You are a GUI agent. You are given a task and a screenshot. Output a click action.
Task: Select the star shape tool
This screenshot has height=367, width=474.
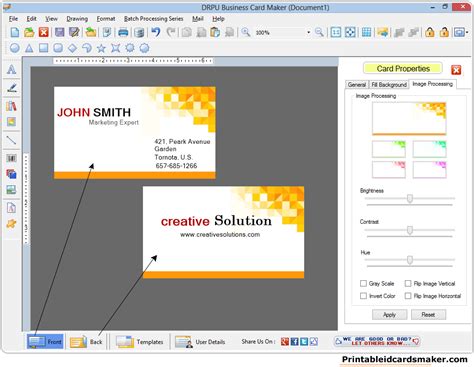point(101,48)
